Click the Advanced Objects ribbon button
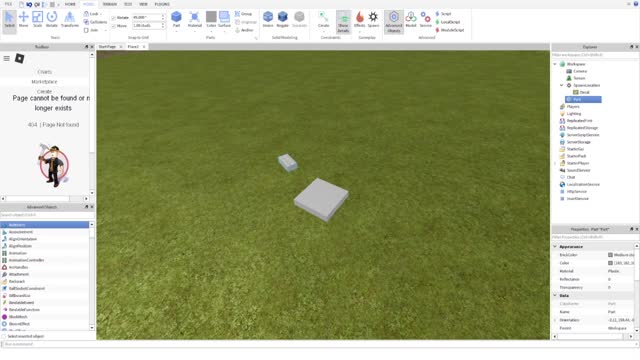 pyautogui.click(x=393, y=22)
